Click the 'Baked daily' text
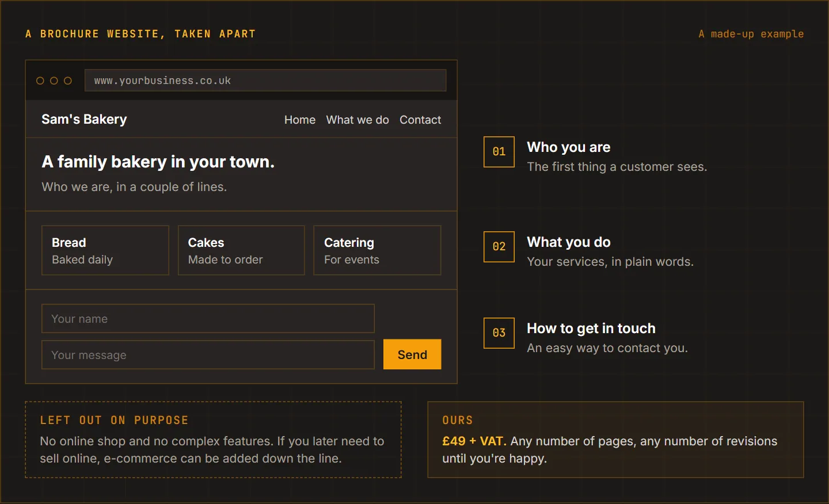 82,259
